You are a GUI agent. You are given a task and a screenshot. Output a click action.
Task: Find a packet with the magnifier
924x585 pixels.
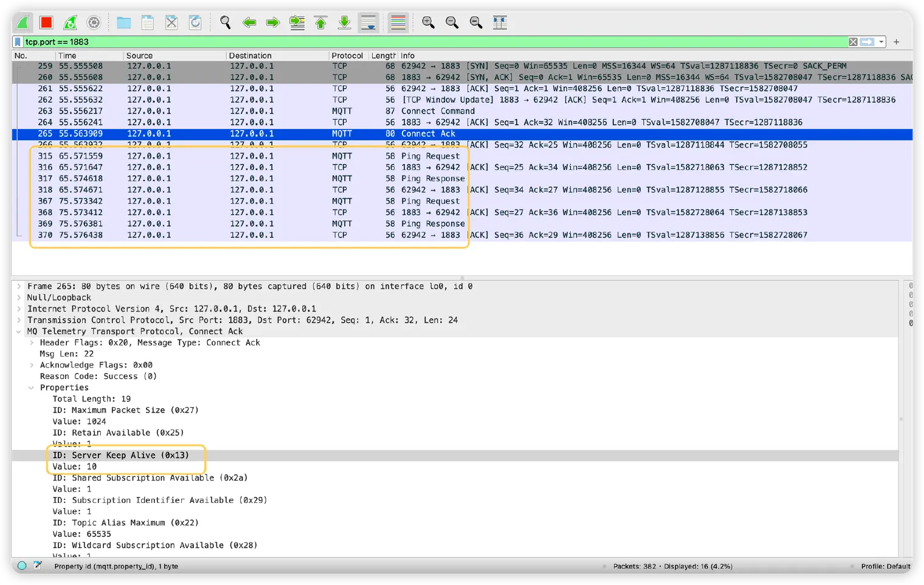(x=226, y=22)
